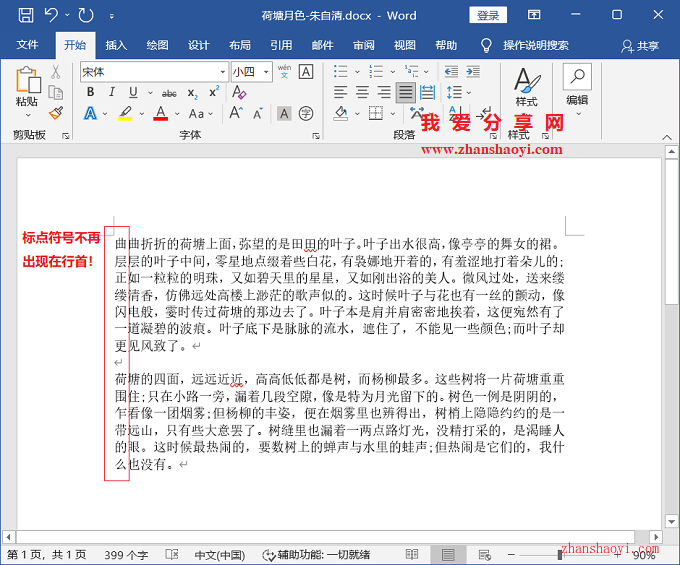
Task: Open Text Effects blue A
Action: [90, 114]
